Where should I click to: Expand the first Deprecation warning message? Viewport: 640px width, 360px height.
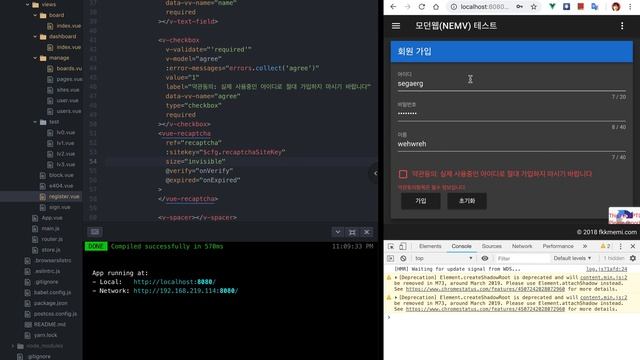tap(396, 278)
